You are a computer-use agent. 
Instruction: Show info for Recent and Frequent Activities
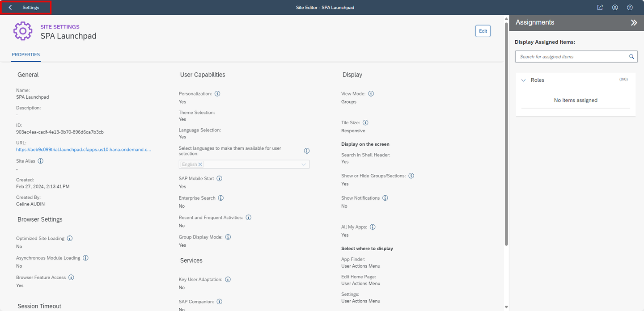pyautogui.click(x=249, y=218)
